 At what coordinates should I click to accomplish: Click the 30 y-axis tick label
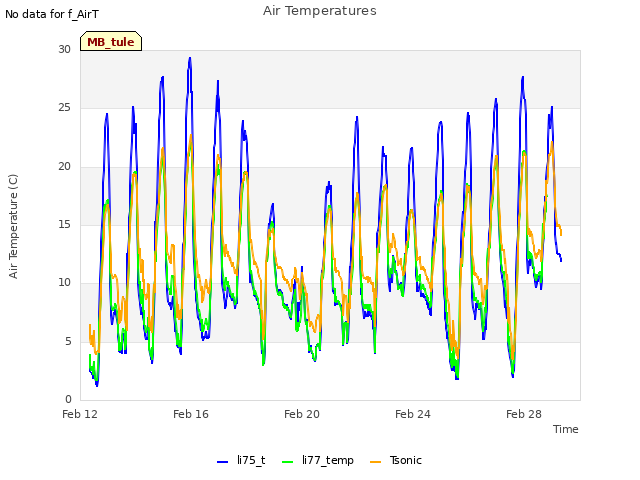tap(64, 49)
